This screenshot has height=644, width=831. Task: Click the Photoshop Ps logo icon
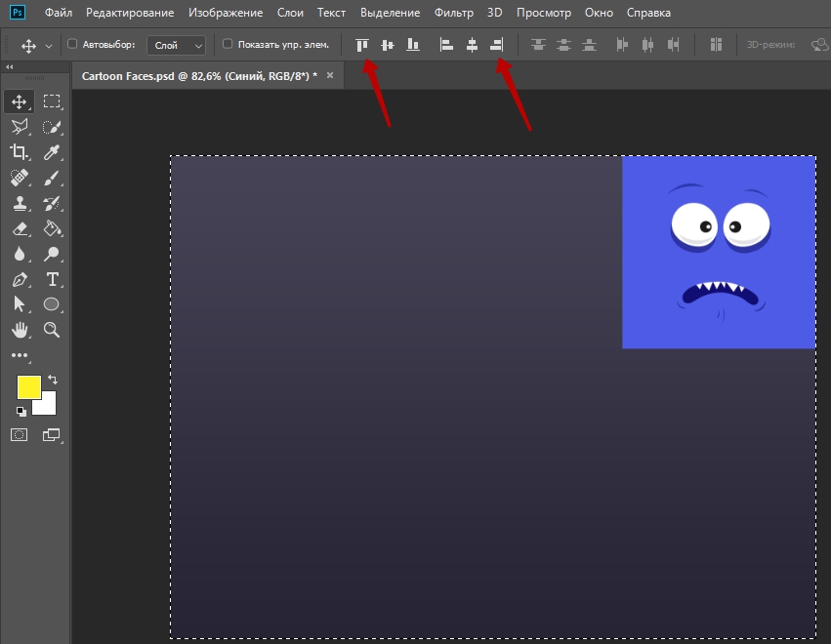[x=17, y=12]
